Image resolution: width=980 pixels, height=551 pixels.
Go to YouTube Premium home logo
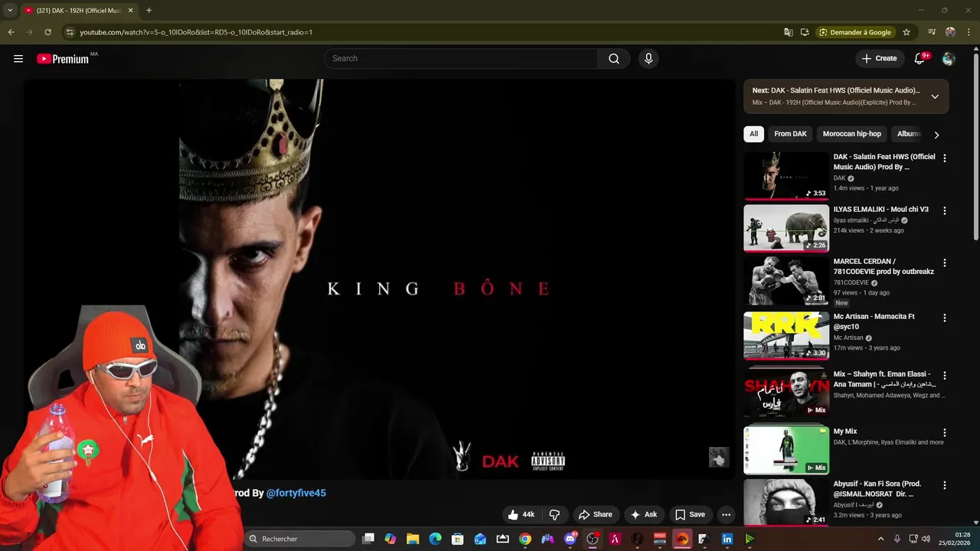click(63, 59)
